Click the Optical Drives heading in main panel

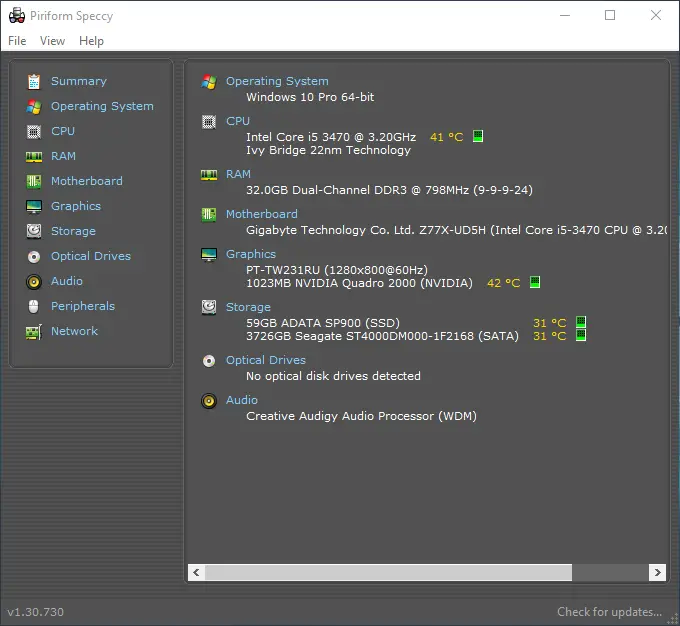[x=266, y=360]
